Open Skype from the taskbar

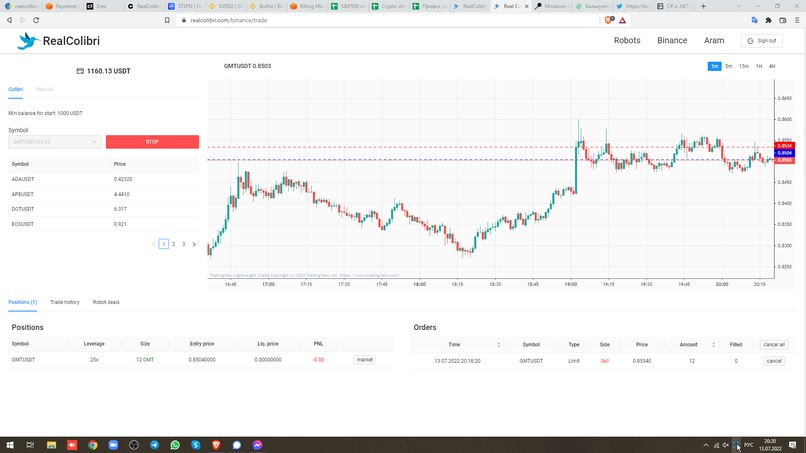(x=195, y=445)
